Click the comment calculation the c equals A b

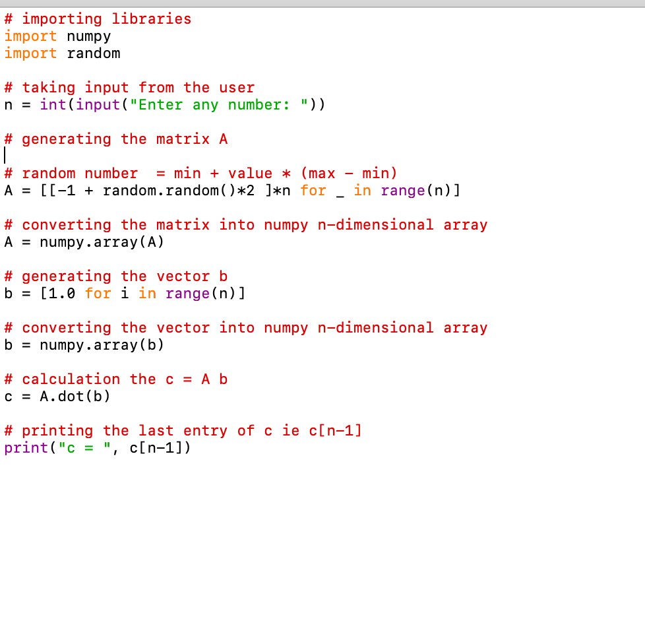(115, 379)
